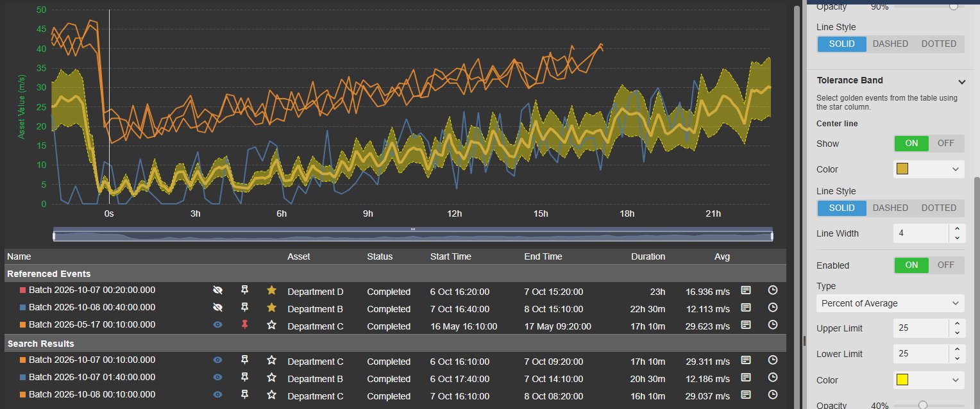Open yellow tolerance band color swatch
Image resolution: width=980 pixels, height=409 pixels.
tap(929, 380)
